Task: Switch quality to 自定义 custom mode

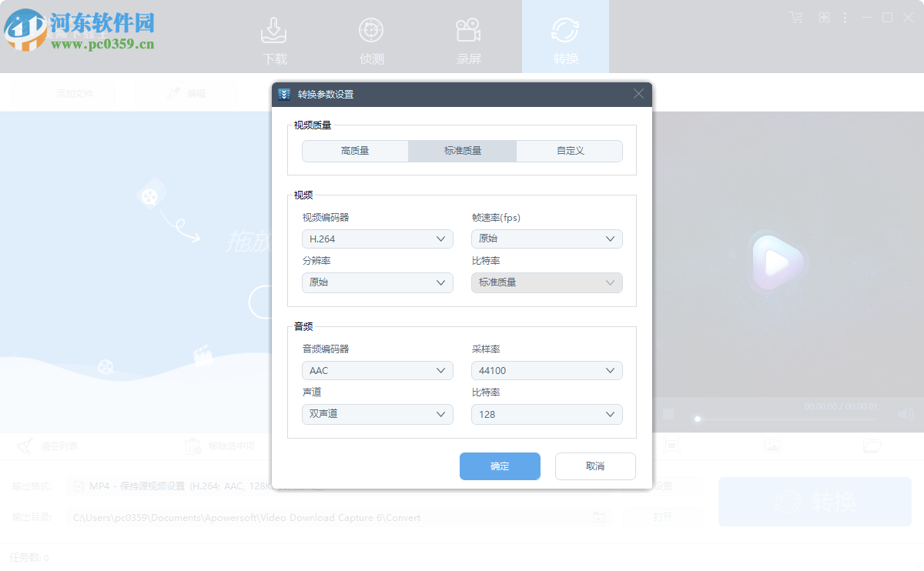Action: coord(569,151)
